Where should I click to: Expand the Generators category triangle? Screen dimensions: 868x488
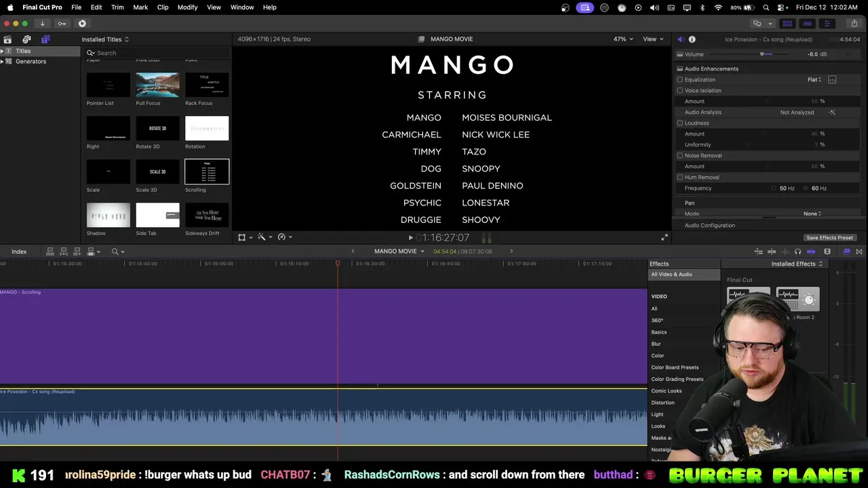click(x=3, y=62)
